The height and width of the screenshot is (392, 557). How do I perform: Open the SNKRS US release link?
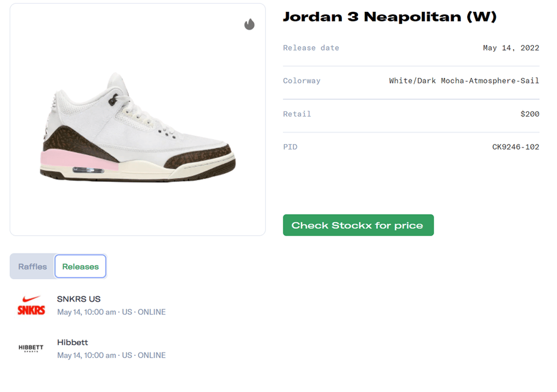point(79,299)
